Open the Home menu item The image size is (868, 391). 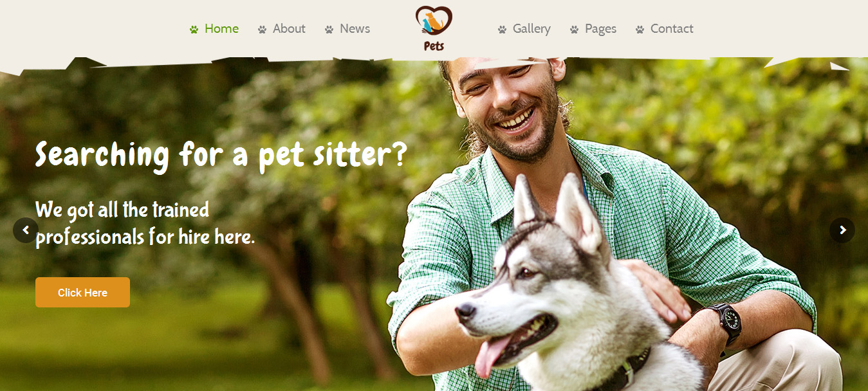221,29
